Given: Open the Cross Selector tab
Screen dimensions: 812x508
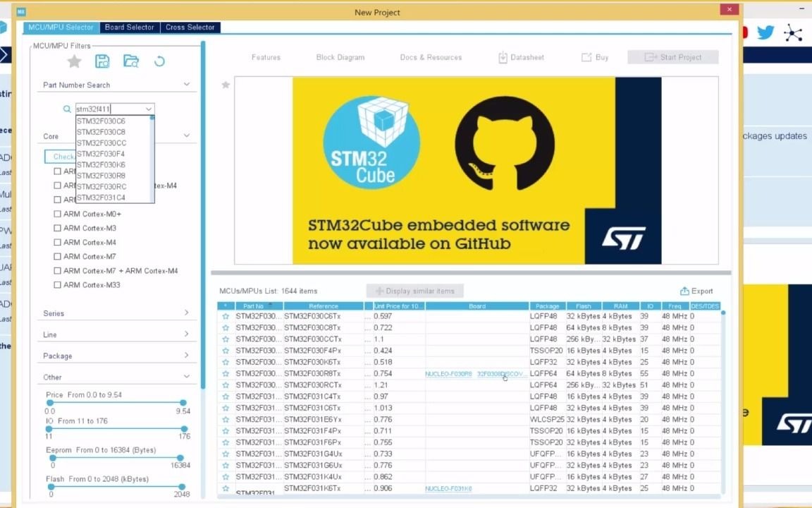Looking at the screenshot, I should click(x=190, y=27).
